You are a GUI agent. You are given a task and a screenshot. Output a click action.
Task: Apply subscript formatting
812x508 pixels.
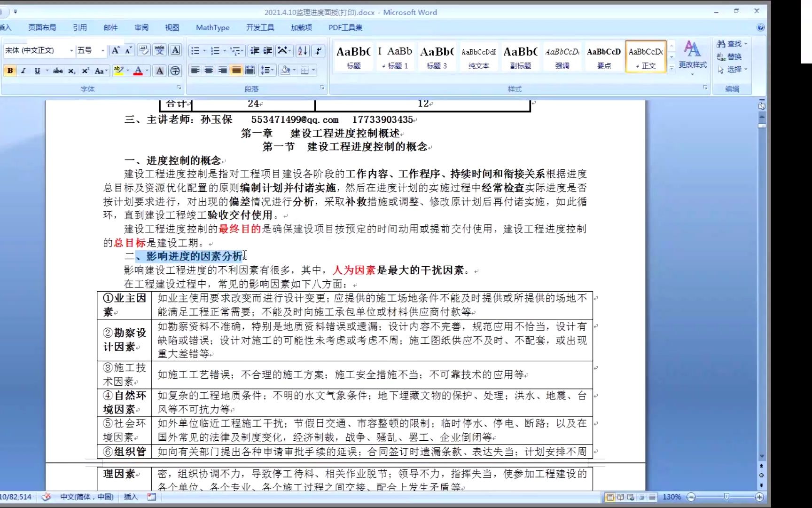pos(71,71)
